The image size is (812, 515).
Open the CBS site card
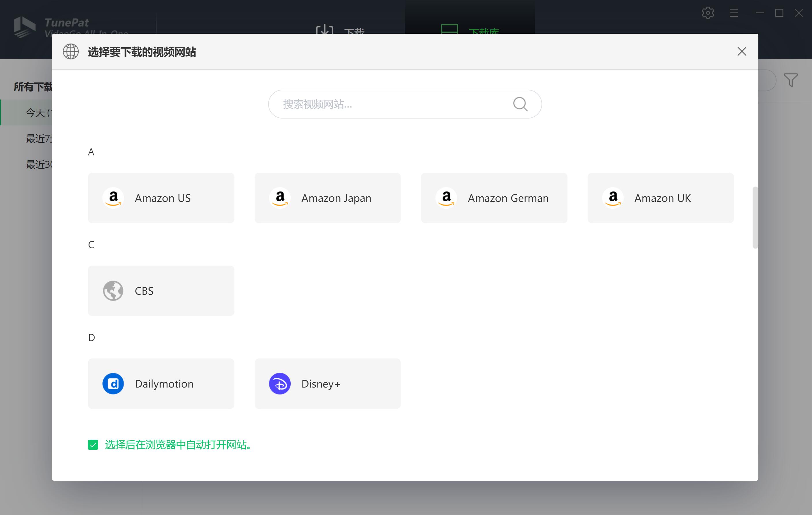(x=161, y=291)
